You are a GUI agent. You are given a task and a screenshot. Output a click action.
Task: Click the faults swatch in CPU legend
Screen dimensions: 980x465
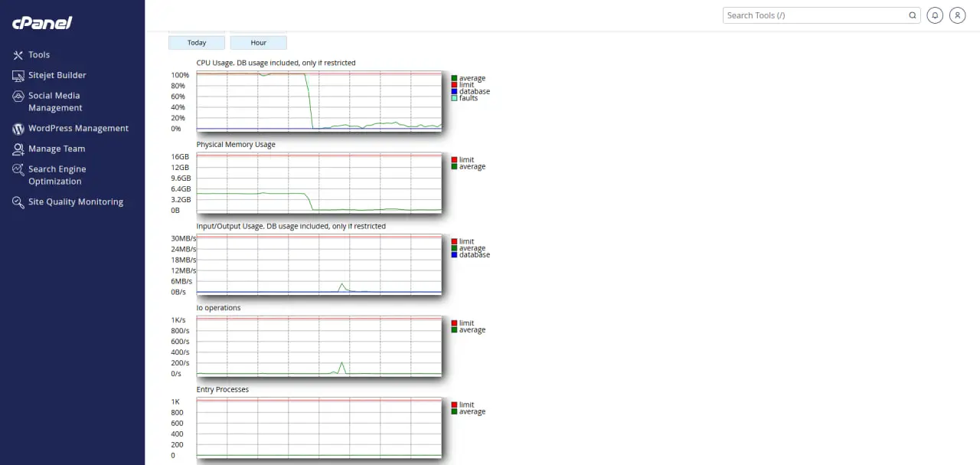coord(454,98)
